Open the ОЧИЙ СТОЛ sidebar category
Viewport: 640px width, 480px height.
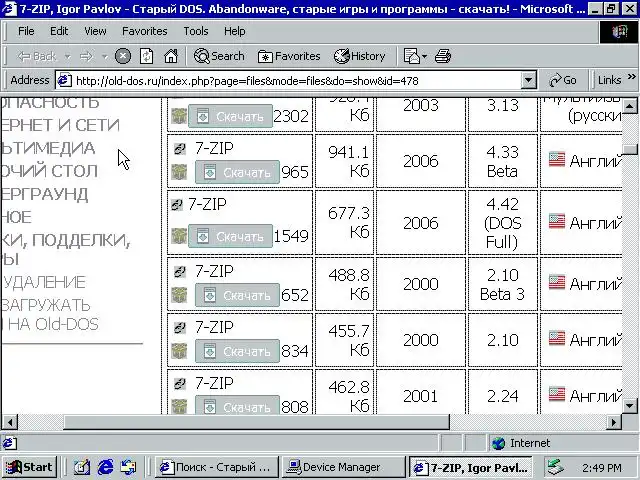click(49, 171)
